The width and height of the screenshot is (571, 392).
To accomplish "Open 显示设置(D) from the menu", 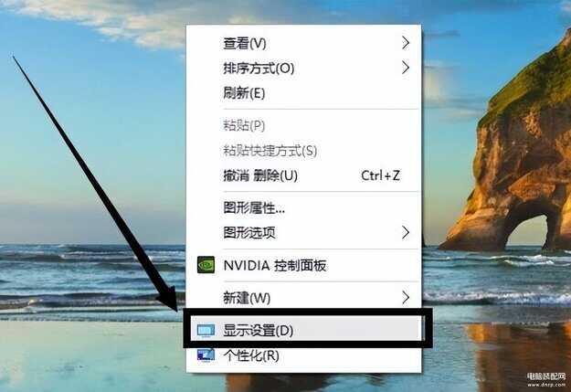I will coord(303,331).
